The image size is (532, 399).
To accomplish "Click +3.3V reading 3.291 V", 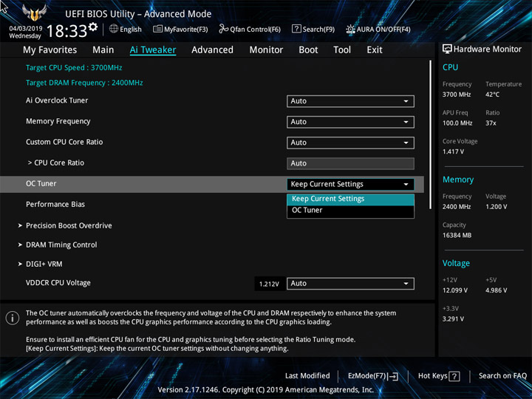I will (x=453, y=319).
